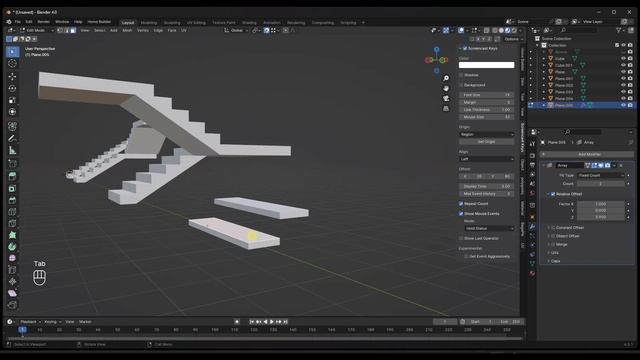Select the Poly Build tool
The width and height of the screenshot is (640, 360).
[x=12, y=235]
